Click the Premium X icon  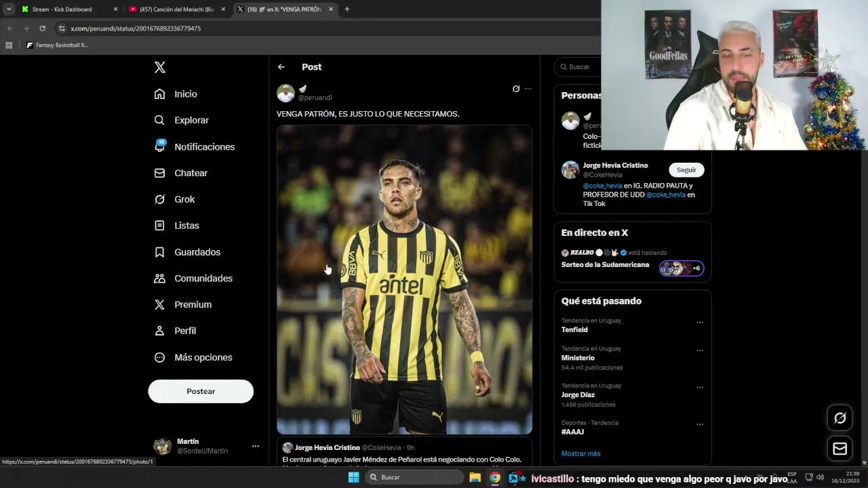pyautogui.click(x=159, y=304)
